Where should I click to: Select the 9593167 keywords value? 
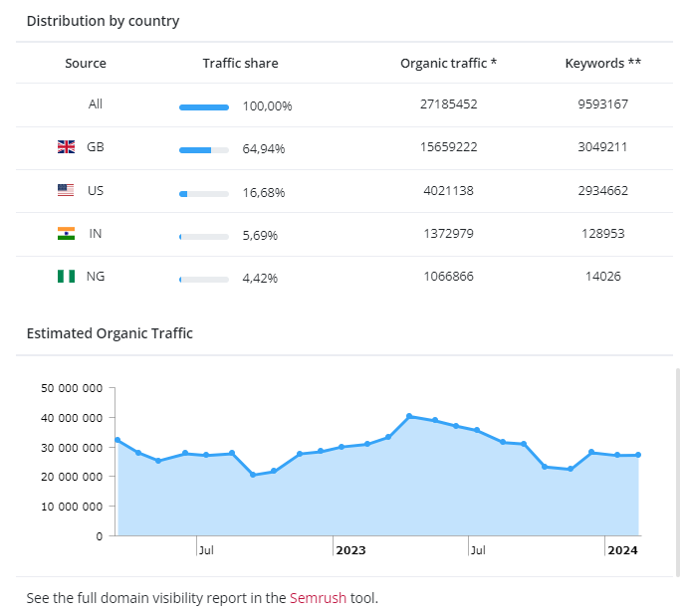(603, 104)
